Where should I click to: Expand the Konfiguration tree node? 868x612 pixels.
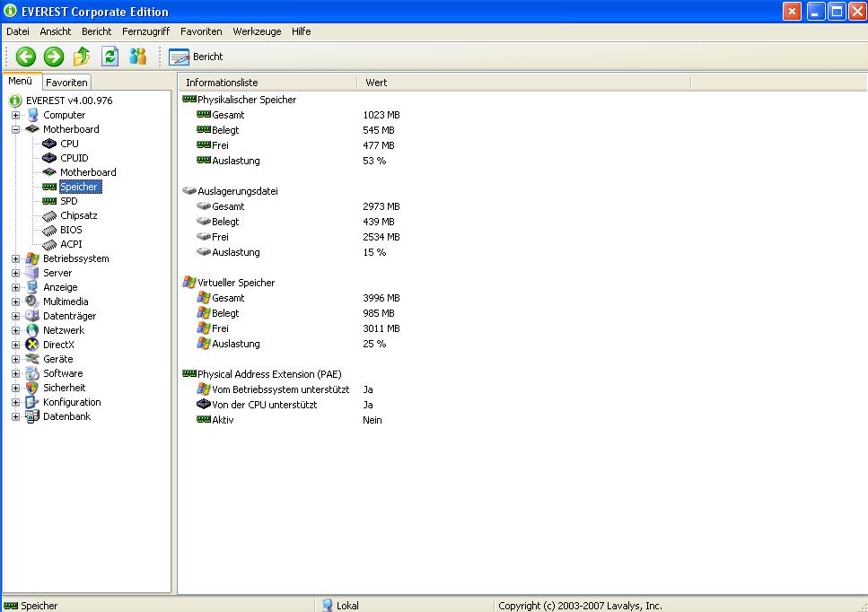point(15,403)
